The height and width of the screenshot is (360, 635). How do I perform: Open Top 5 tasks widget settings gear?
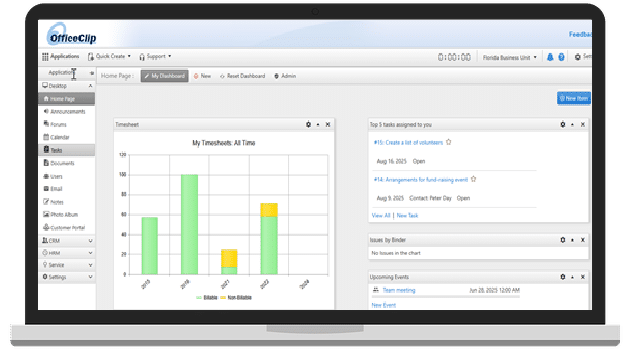click(x=563, y=125)
